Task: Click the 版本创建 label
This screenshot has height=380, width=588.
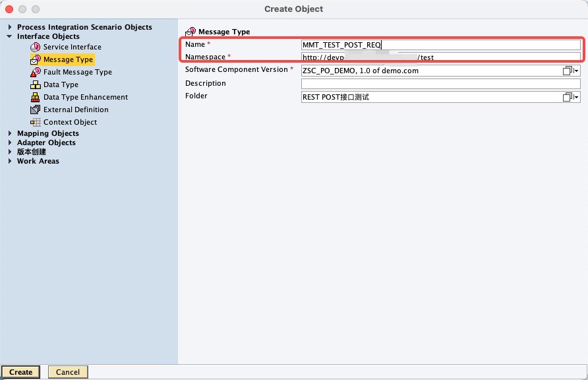Action: click(x=32, y=152)
